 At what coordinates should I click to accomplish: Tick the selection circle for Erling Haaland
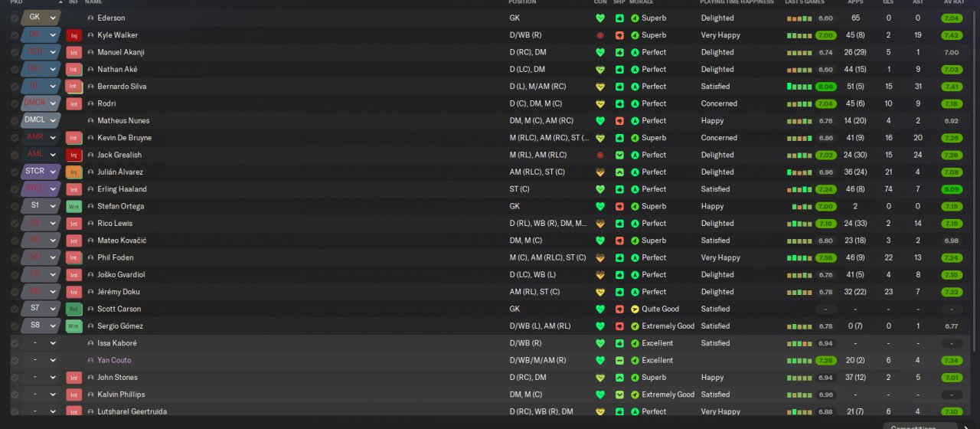click(15, 189)
